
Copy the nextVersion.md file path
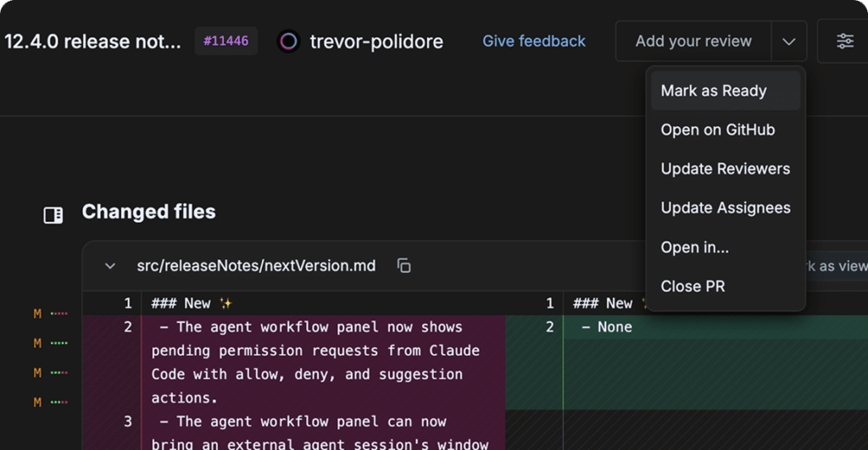(404, 266)
